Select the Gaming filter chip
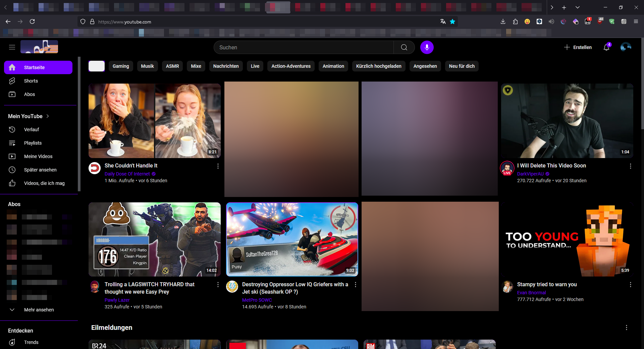The width and height of the screenshot is (644, 349). pyautogui.click(x=121, y=66)
